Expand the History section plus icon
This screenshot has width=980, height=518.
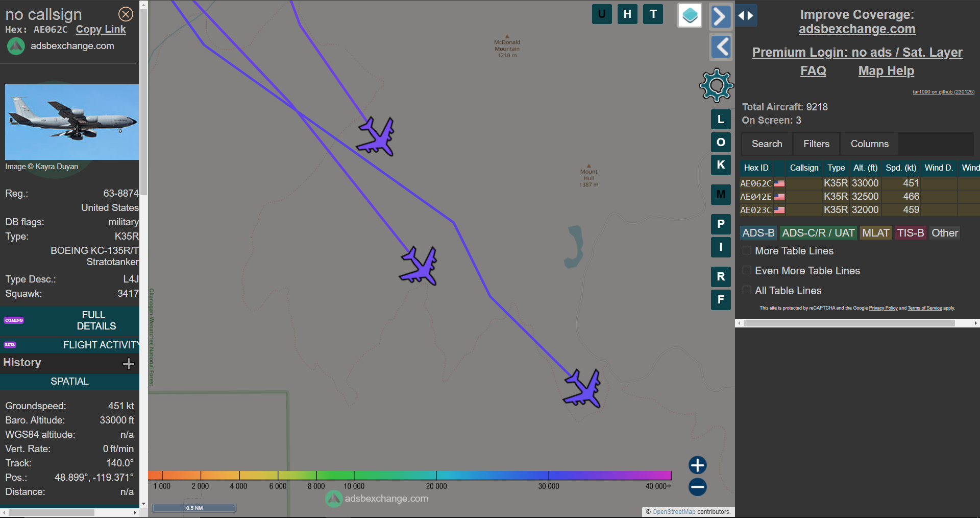coord(128,363)
